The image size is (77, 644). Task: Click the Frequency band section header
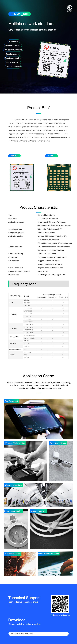pos(38,284)
